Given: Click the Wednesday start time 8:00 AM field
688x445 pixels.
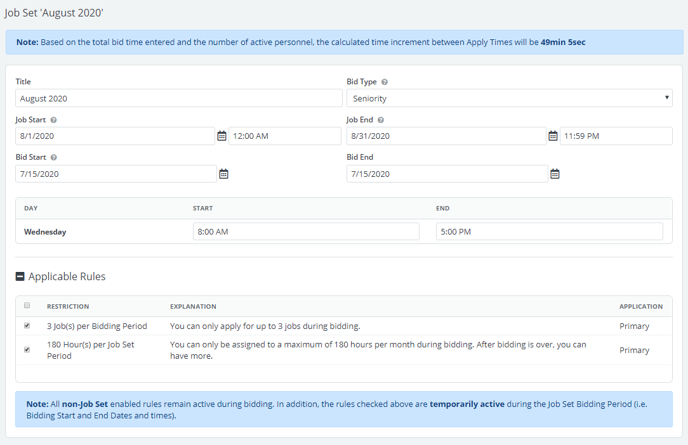Looking at the screenshot, I should [305, 231].
